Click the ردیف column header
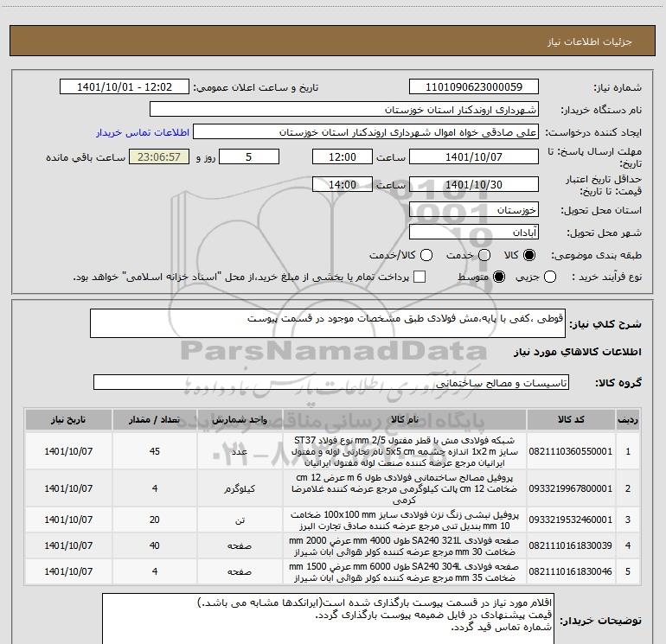The width and height of the screenshot is (666, 644). point(628,420)
